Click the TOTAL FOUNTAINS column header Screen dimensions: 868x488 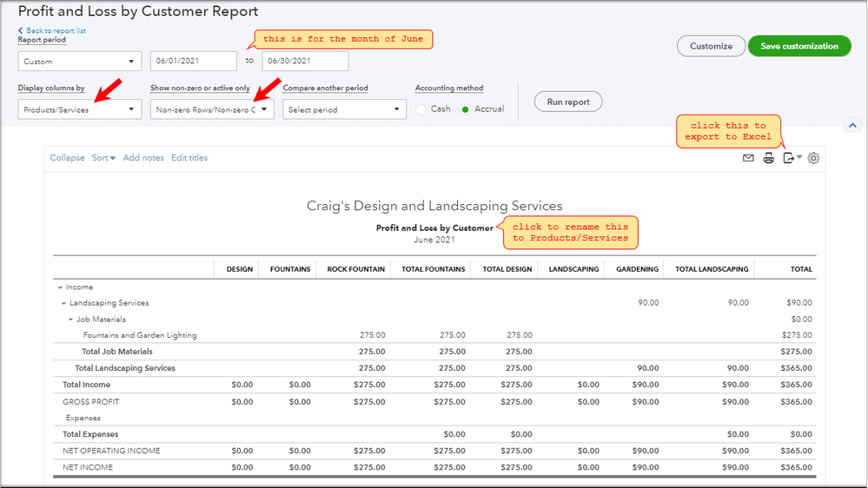433,269
